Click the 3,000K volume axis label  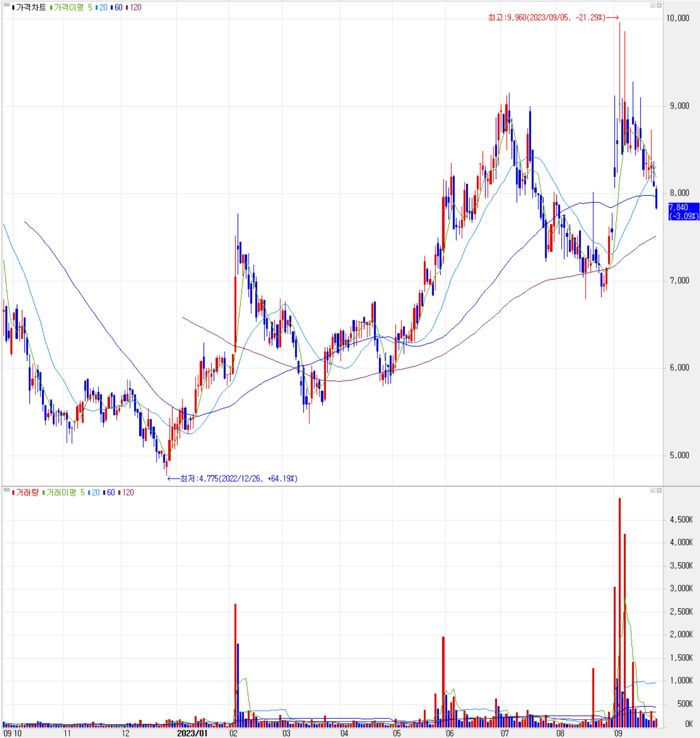(681, 588)
